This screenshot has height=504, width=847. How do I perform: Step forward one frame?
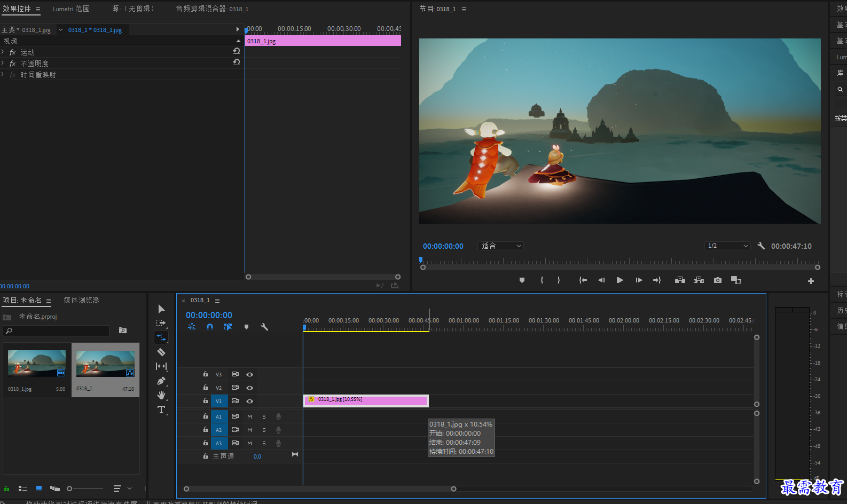639,280
